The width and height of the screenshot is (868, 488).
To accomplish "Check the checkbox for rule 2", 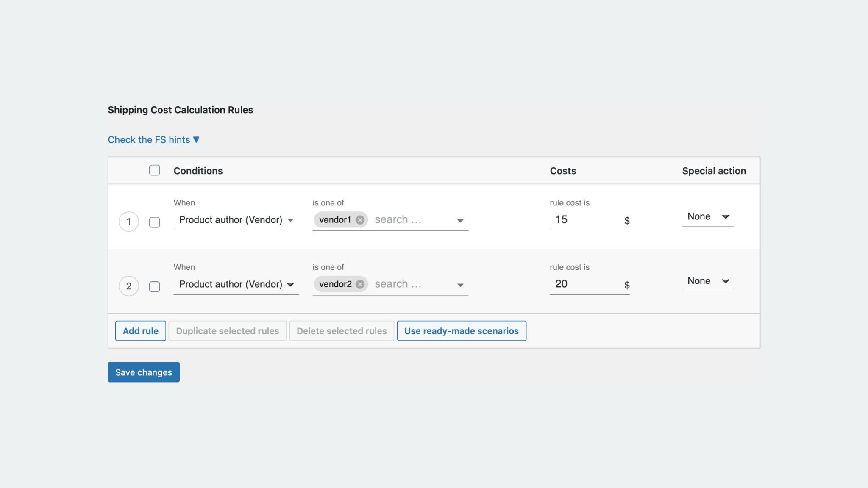I will tap(155, 286).
